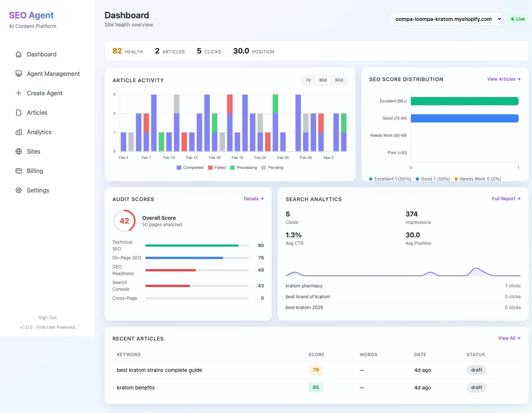Open the Billing card icon
This screenshot has height=413, width=532.
[18, 170]
